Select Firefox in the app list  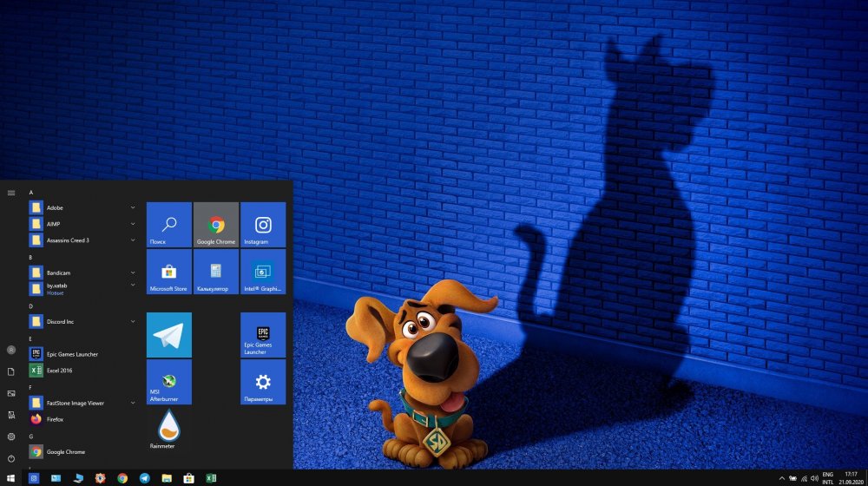click(x=55, y=419)
